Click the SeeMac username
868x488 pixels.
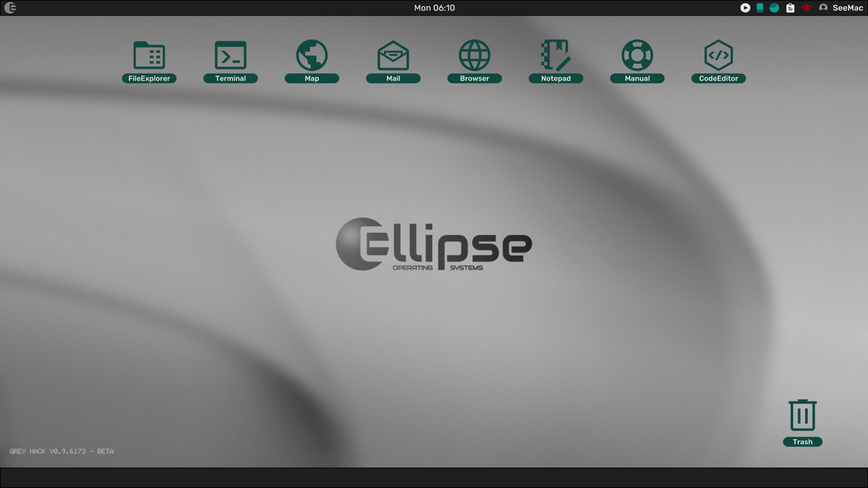848,8
